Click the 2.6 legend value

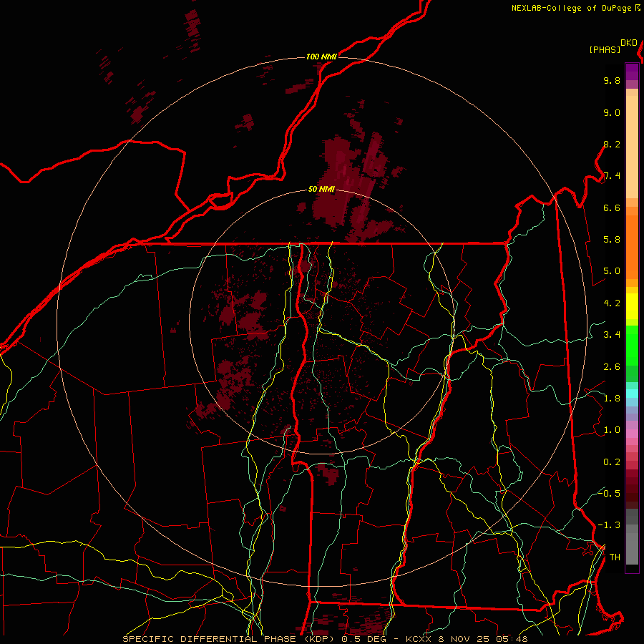coord(612,367)
